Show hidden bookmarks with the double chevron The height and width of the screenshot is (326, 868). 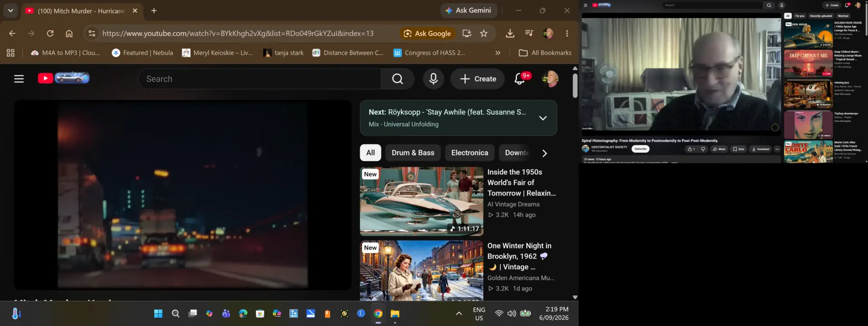[498, 53]
